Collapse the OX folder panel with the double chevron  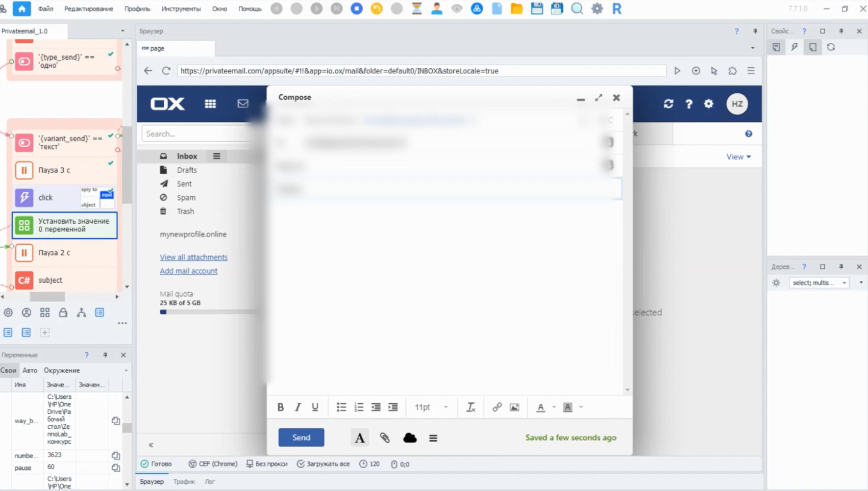(x=150, y=445)
